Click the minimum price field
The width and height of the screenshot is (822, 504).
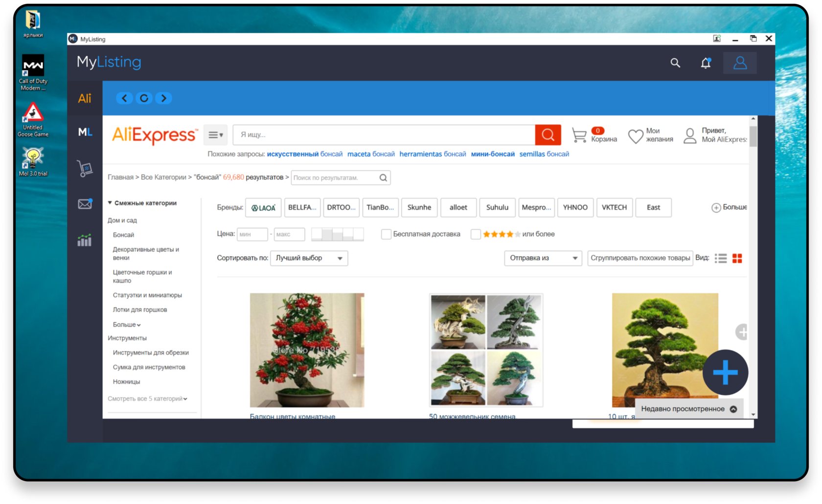tap(252, 235)
